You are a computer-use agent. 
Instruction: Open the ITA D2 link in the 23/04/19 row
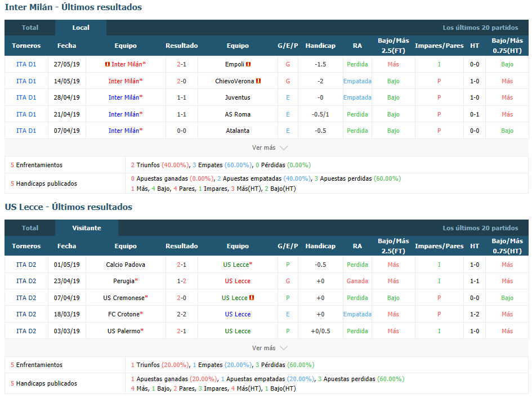click(x=26, y=281)
